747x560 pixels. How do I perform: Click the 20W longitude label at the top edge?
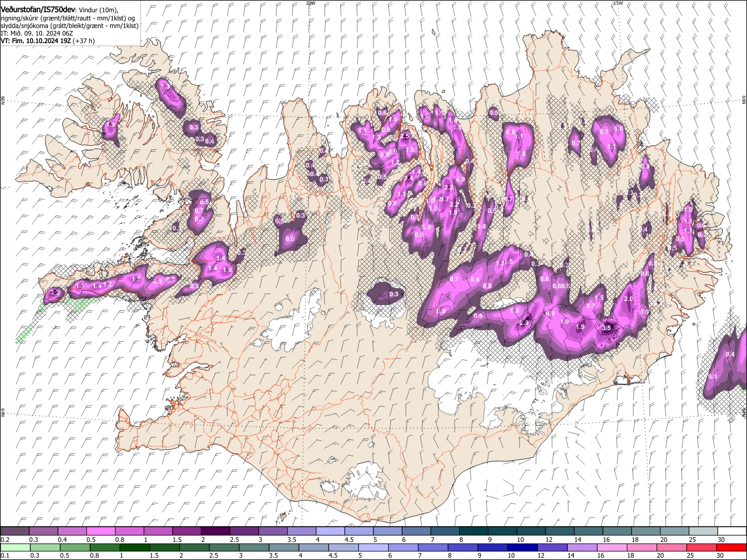[310, 3]
